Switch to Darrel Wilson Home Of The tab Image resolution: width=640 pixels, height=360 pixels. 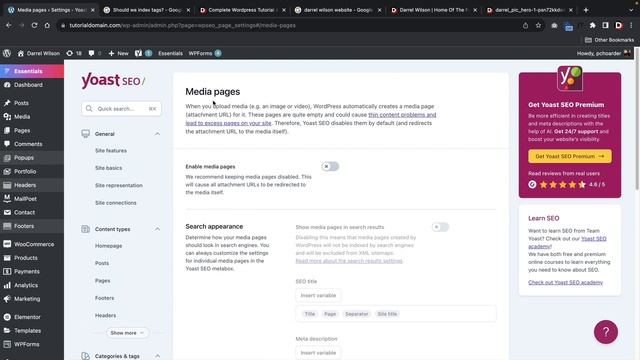pos(433,10)
